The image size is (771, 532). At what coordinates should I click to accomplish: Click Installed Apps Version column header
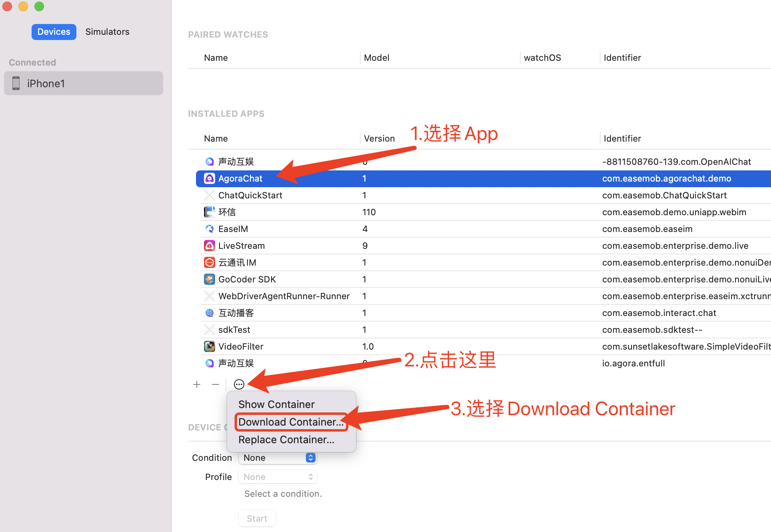(379, 138)
